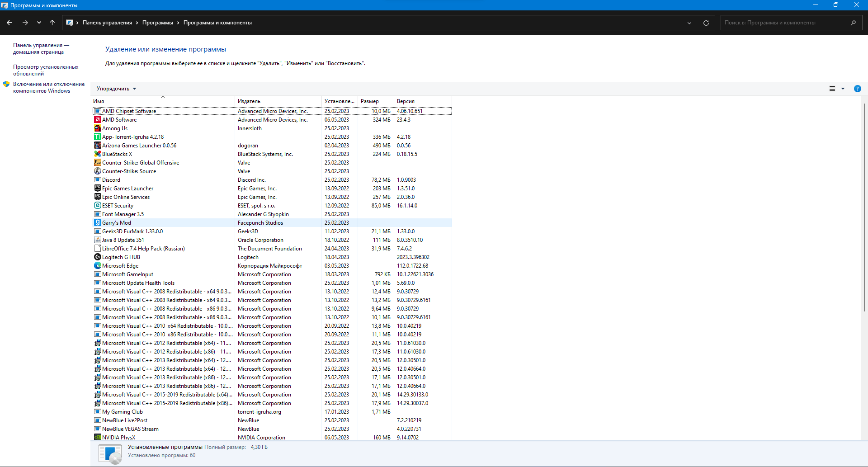
Task: Click Программы и компоненты breadcrumb
Action: pos(217,23)
